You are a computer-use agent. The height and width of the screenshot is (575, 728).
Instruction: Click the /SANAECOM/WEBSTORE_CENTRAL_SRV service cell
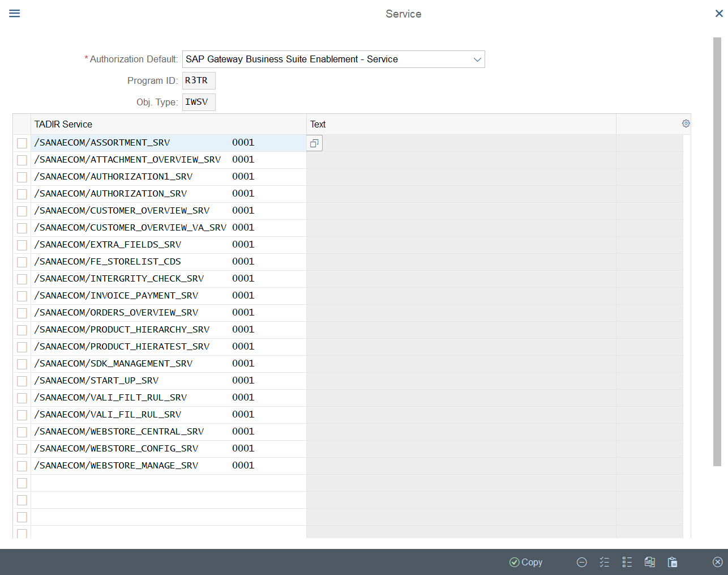tap(169, 432)
